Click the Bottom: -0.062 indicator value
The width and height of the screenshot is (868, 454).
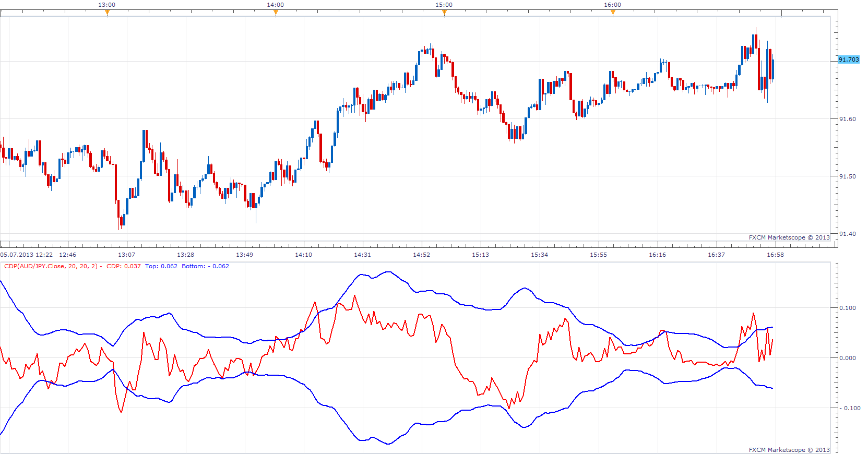coord(206,266)
